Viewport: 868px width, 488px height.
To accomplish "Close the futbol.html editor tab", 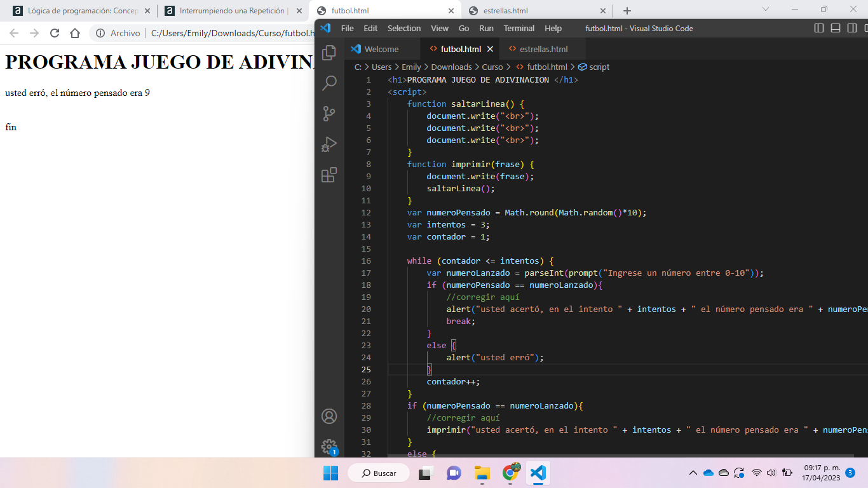I will click(x=490, y=49).
